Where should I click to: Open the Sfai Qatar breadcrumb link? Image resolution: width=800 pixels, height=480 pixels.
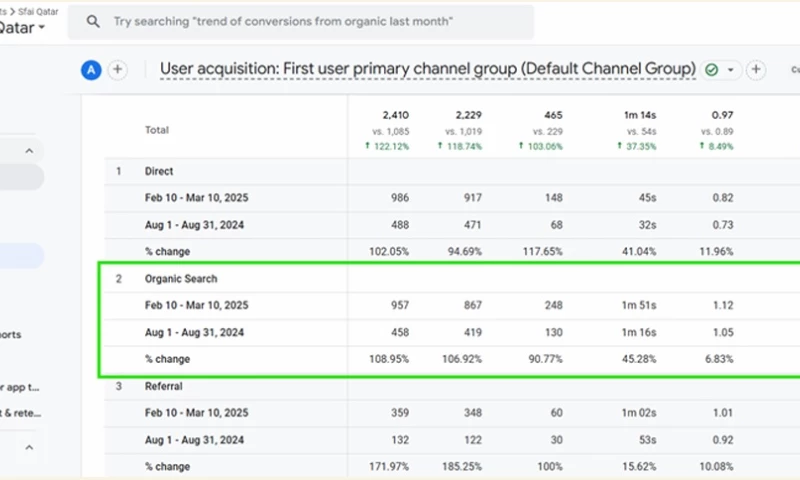point(38,11)
